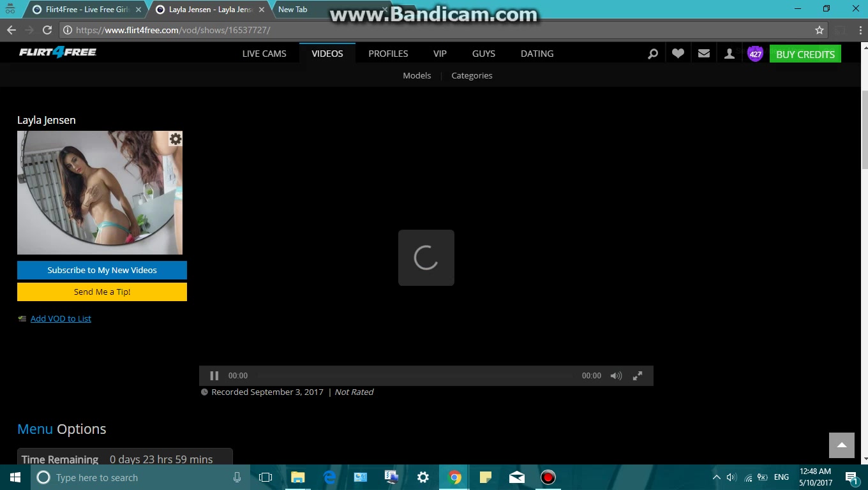Pause the video playback
868x490 pixels.
click(214, 376)
